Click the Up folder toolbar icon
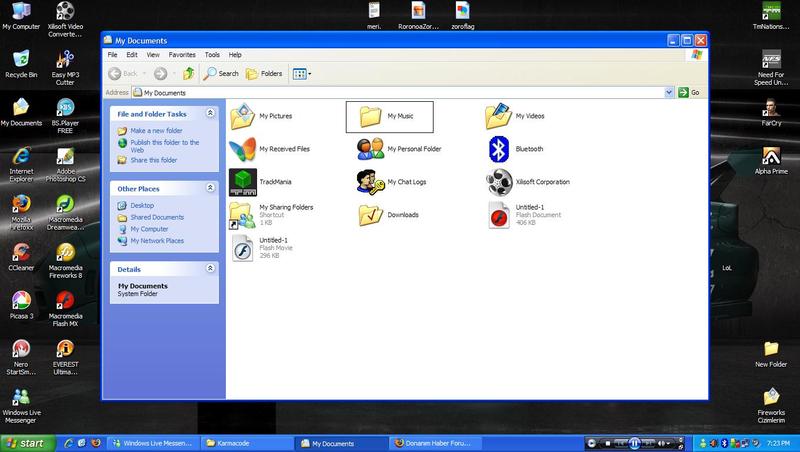 tap(188, 73)
